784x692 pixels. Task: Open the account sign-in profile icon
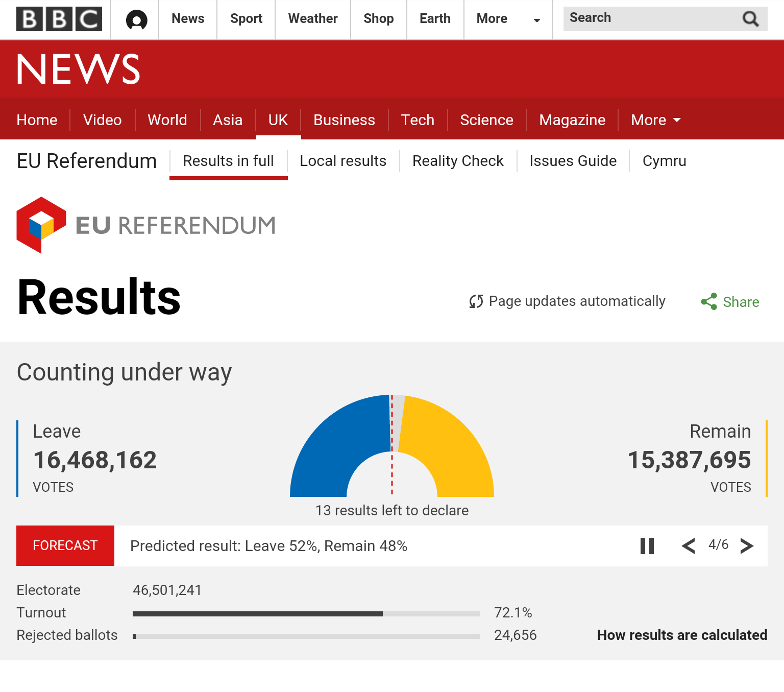(136, 20)
